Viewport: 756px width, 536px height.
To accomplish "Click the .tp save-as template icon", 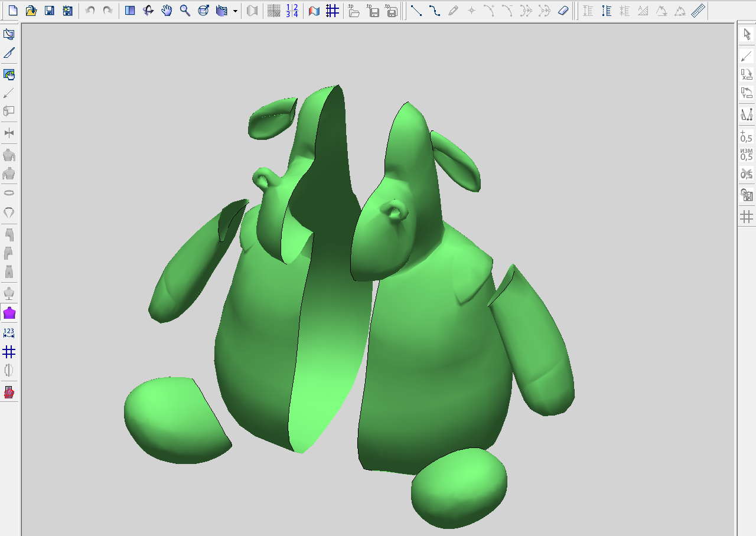I will (392, 11).
